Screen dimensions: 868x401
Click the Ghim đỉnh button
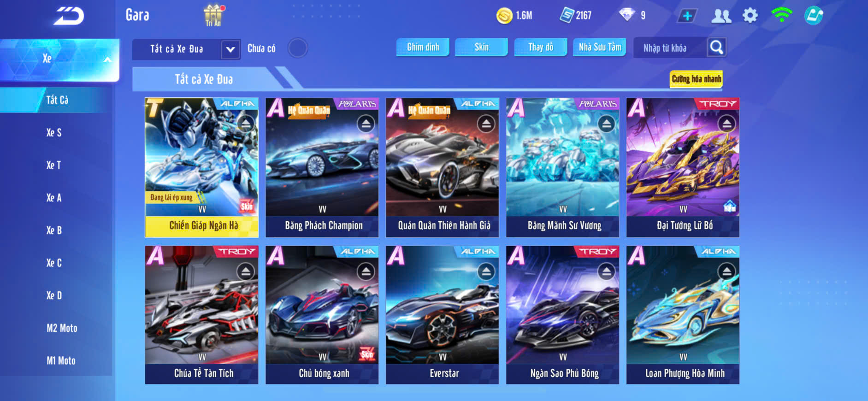(423, 47)
